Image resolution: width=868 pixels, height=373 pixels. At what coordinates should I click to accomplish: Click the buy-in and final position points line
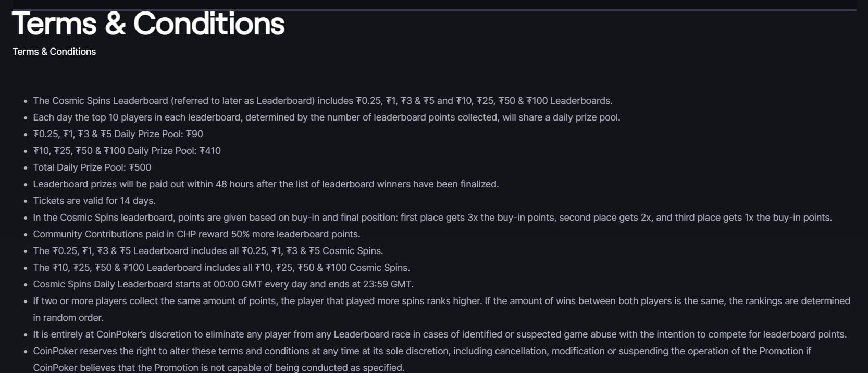[432, 218]
